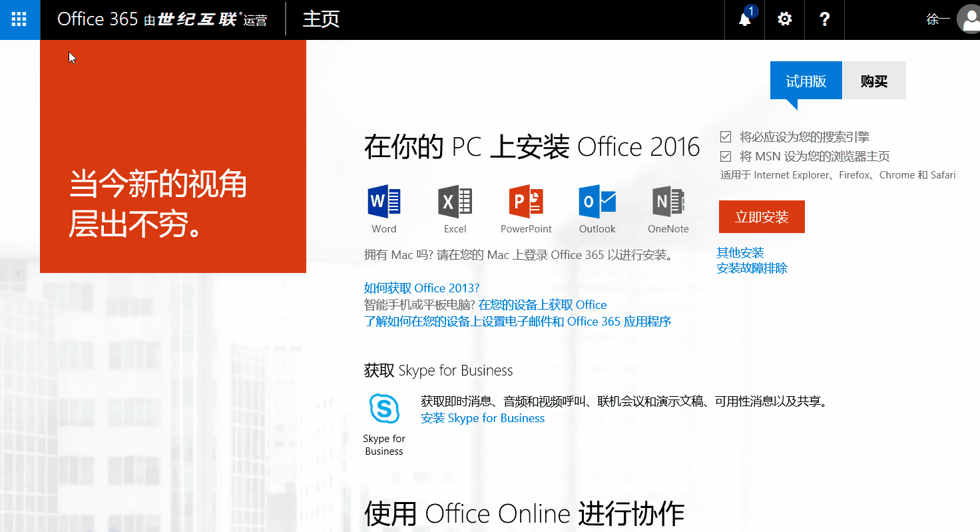Click the PowerPoint app icon
The height and width of the screenshot is (532, 980).
coord(526,201)
